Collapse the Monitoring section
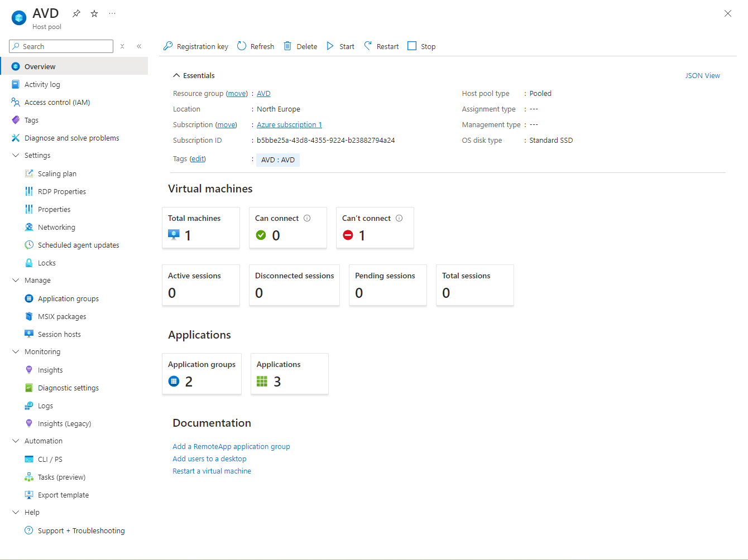The width and height of the screenshot is (748, 560). (x=16, y=352)
